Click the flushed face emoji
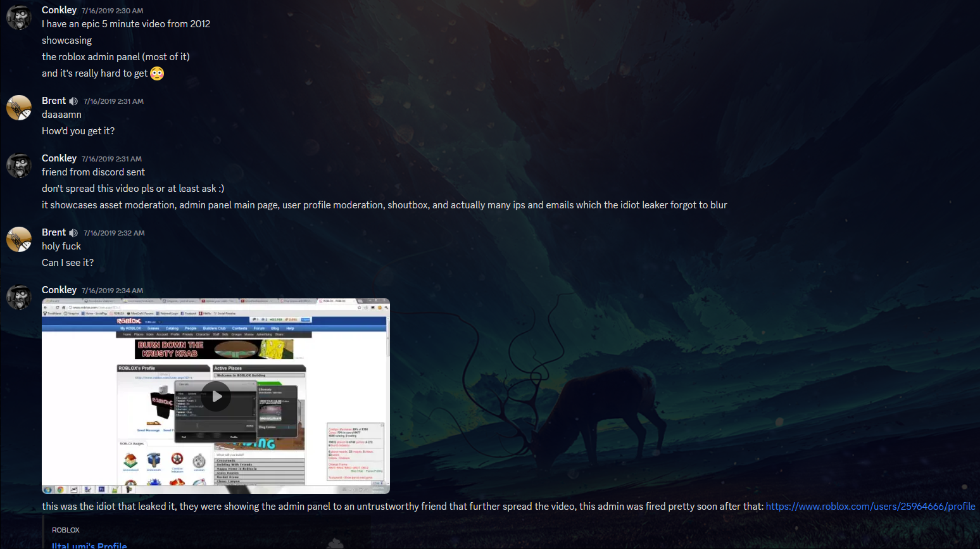Viewport: 980px width, 549px height. tap(157, 73)
